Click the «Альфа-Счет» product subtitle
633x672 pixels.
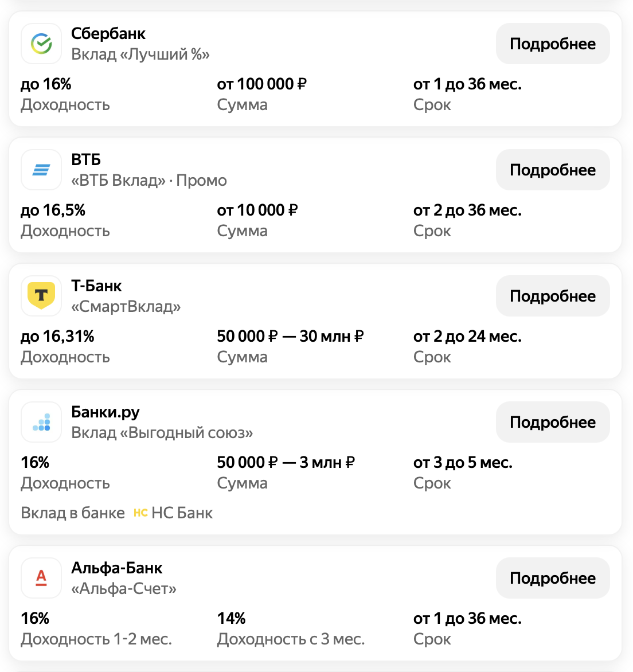pos(124,589)
